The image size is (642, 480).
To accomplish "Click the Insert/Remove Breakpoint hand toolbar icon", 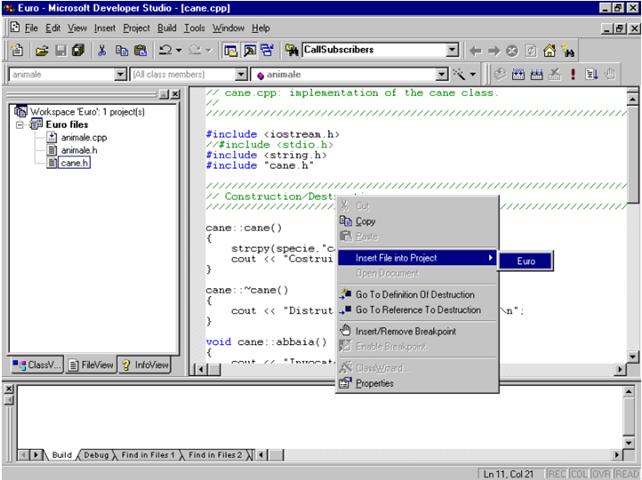I will point(610,74).
